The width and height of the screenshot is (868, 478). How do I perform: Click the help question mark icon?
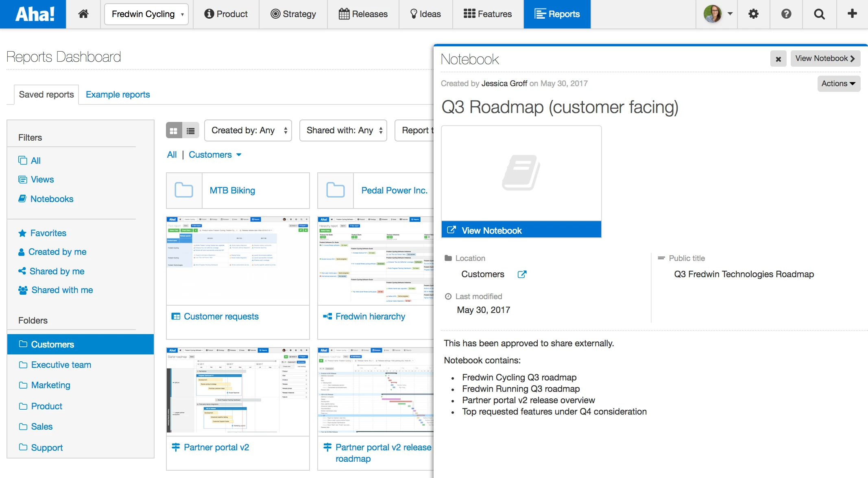click(x=786, y=14)
